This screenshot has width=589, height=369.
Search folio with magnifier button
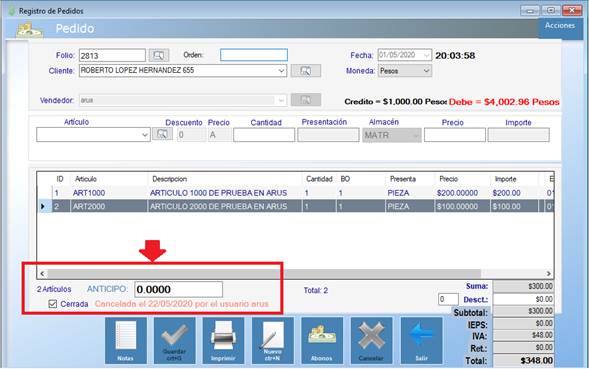pyautogui.click(x=159, y=56)
